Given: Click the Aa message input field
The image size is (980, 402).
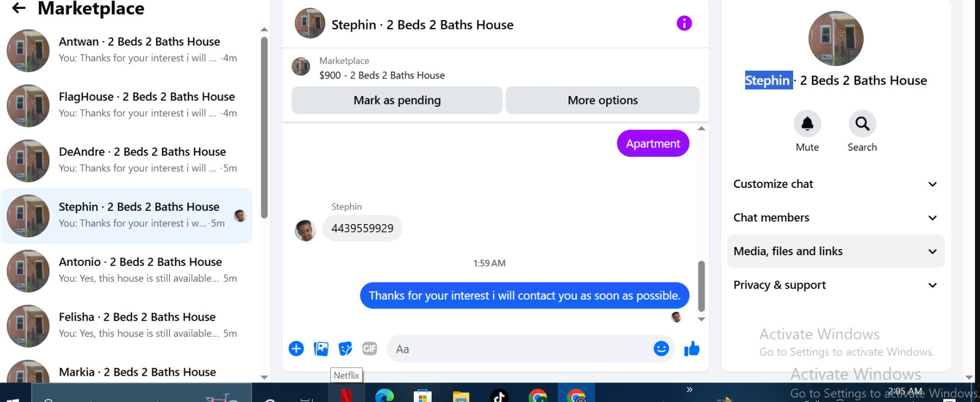Looking at the screenshot, I should pos(520,349).
